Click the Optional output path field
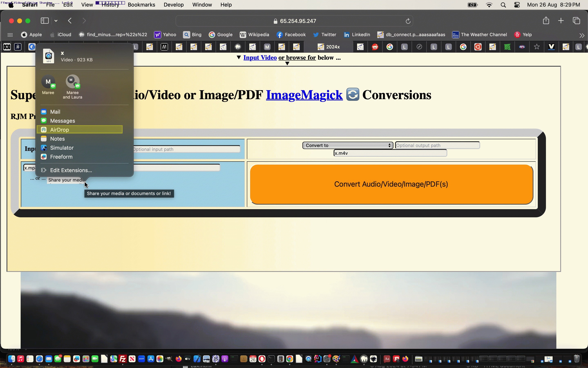The height and width of the screenshot is (368, 588). point(437,145)
